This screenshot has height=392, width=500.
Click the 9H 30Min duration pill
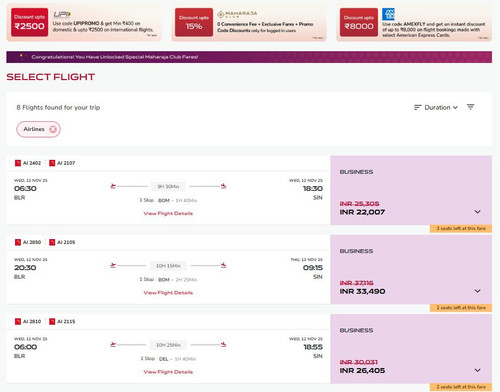[x=168, y=186]
